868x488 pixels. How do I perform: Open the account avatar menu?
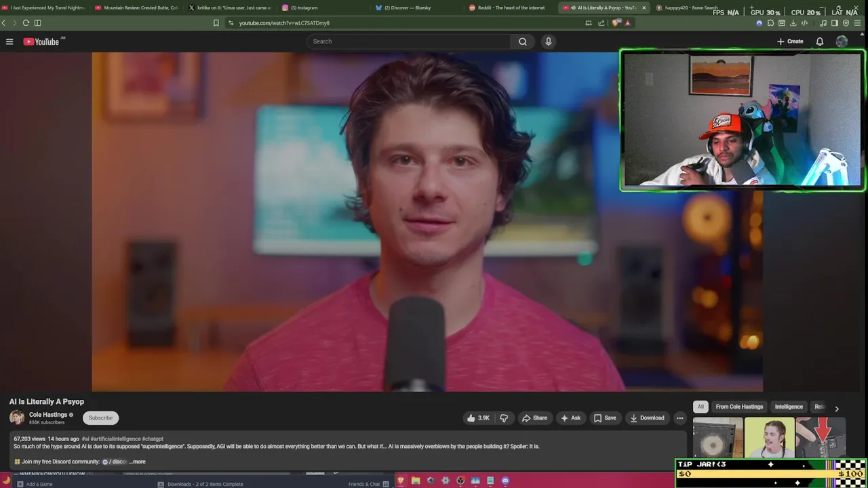coord(842,41)
